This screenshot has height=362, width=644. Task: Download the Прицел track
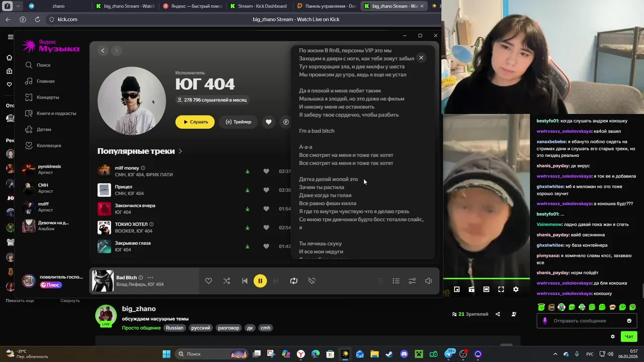[248, 190]
